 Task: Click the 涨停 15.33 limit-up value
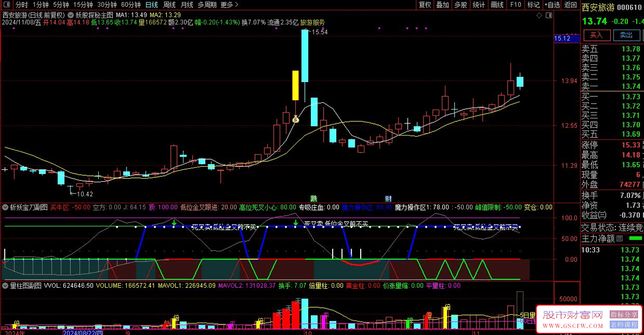coord(631,145)
